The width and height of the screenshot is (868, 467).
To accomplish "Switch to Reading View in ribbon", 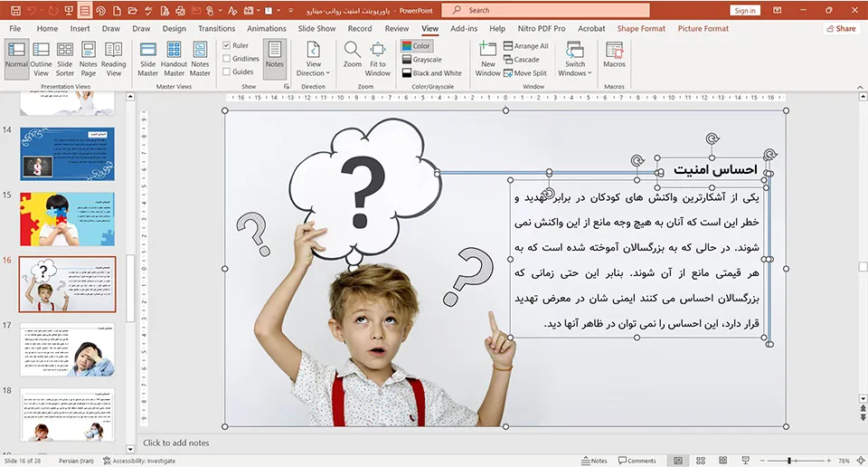I will (114, 59).
